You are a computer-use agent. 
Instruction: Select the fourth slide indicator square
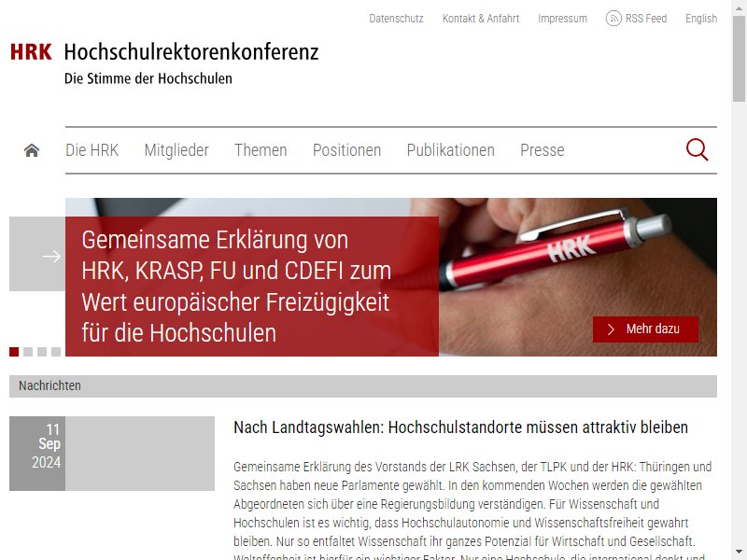56,352
